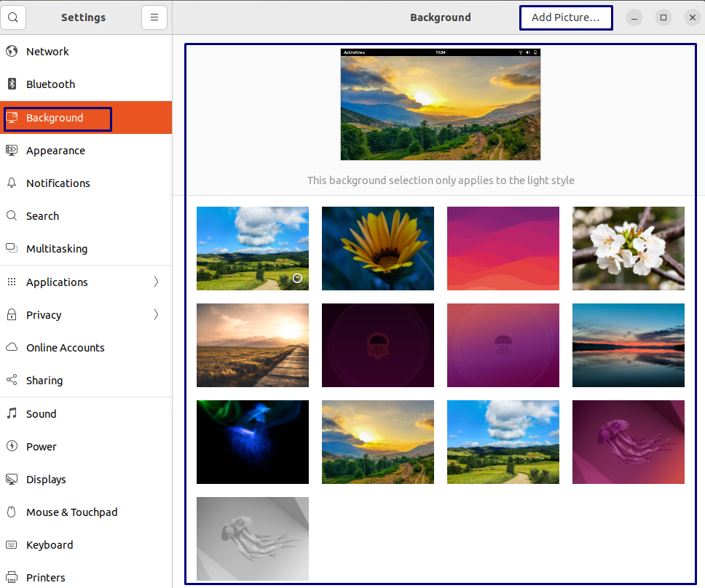Click the Add Picture… button
This screenshot has width=705, height=588.
(566, 17)
